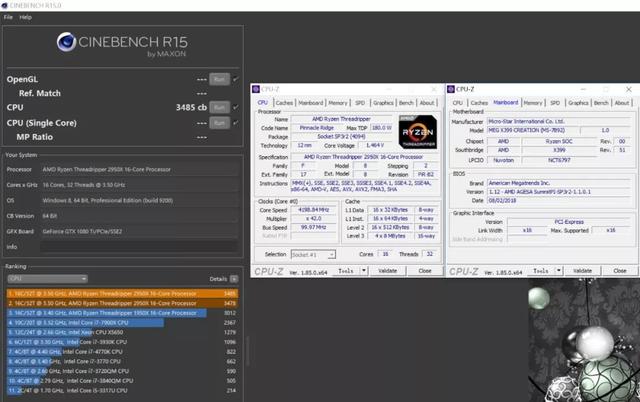Select the Core i7-4770K ranking row
The image size is (640, 402).
coord(122,352)
